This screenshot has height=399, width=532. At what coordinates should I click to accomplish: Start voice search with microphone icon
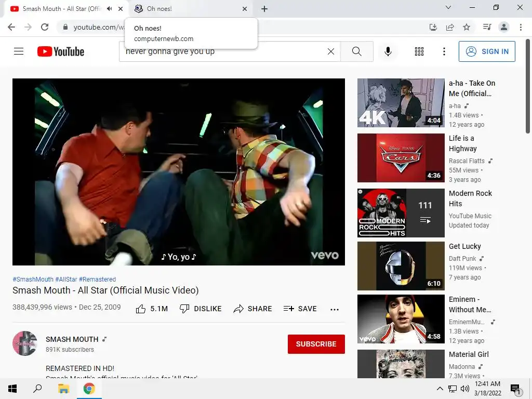point(388,51)
